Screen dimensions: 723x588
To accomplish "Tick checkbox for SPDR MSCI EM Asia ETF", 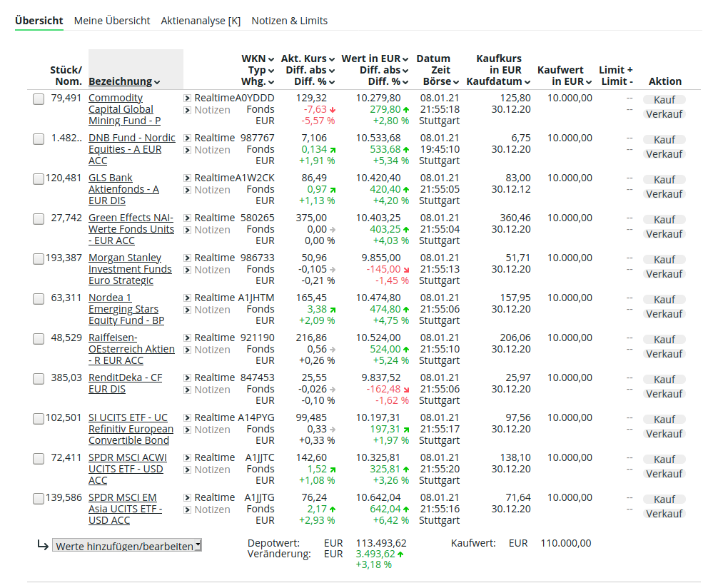I will pos(39,499).
